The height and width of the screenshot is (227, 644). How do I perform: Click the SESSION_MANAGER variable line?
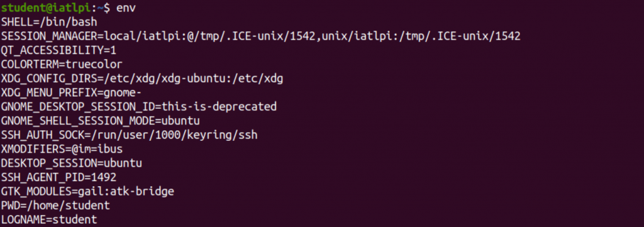click(x=261, y=36)
